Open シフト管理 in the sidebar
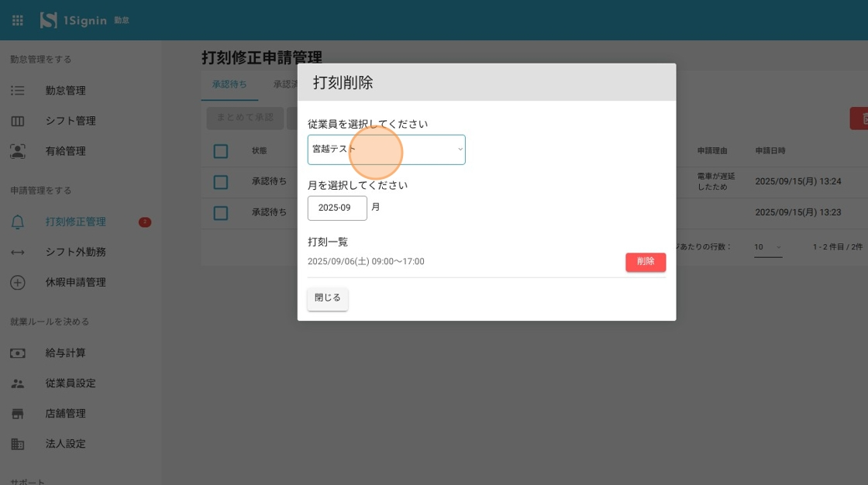 pos(71,121)
